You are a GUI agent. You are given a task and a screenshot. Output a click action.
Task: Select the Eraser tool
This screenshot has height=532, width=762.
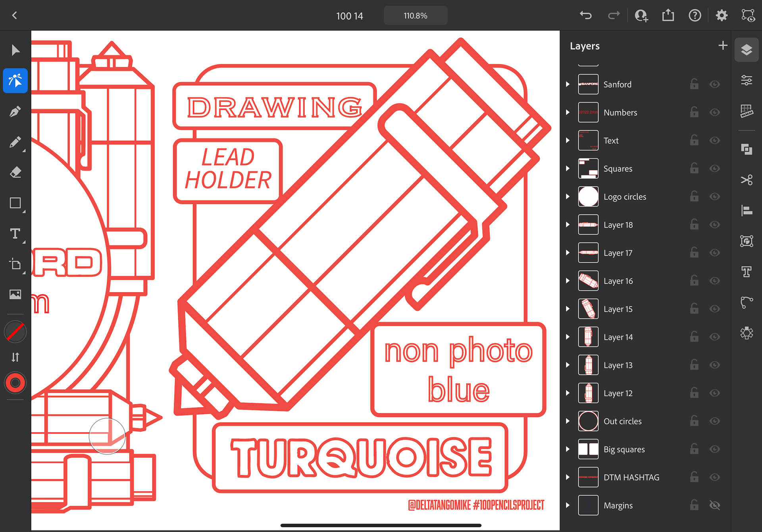[15, 173]
